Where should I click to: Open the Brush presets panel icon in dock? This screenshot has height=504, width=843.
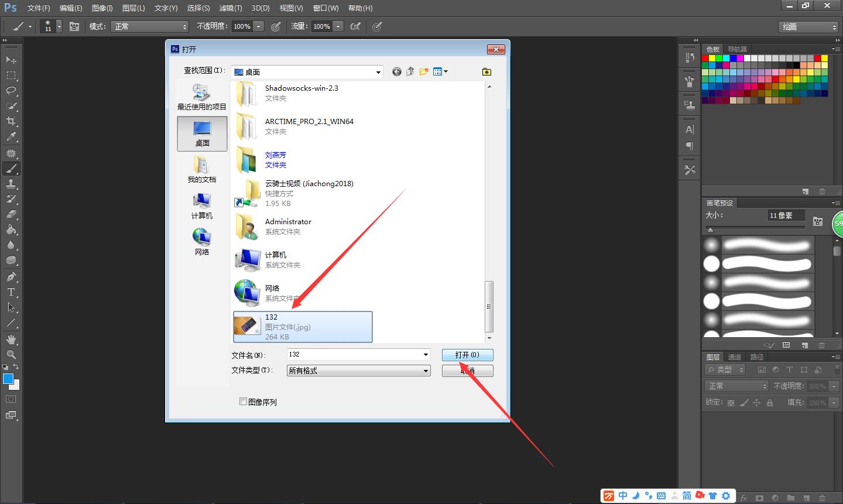tap(690, 81)
